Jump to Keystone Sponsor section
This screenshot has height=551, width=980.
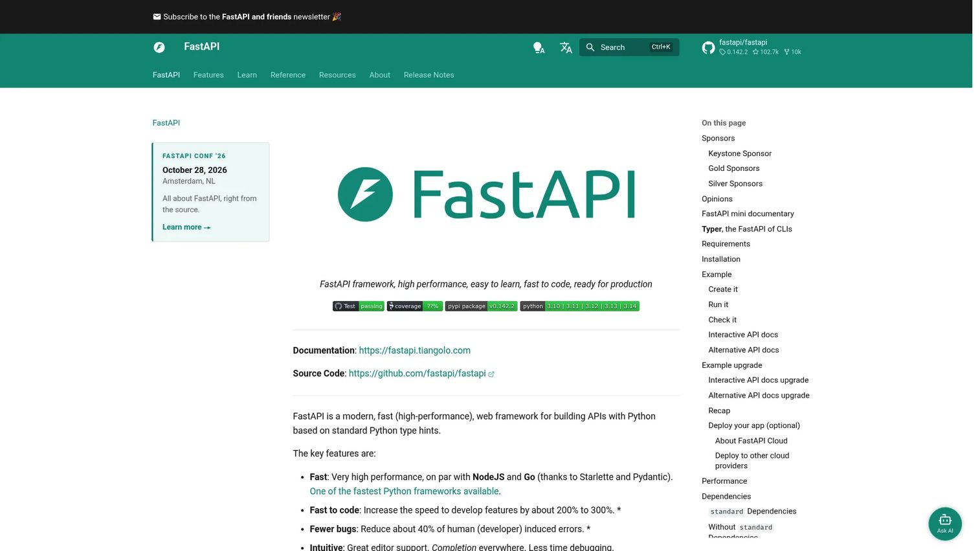pos(740,153)
